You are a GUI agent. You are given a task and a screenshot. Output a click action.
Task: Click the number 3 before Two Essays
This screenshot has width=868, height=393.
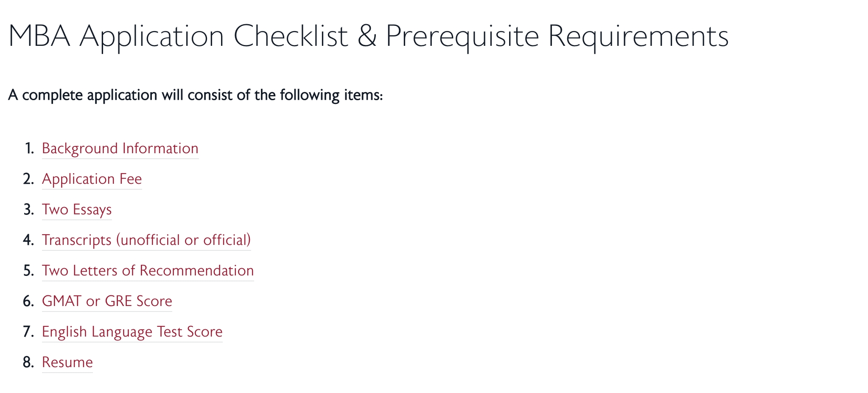coord(28,210)
